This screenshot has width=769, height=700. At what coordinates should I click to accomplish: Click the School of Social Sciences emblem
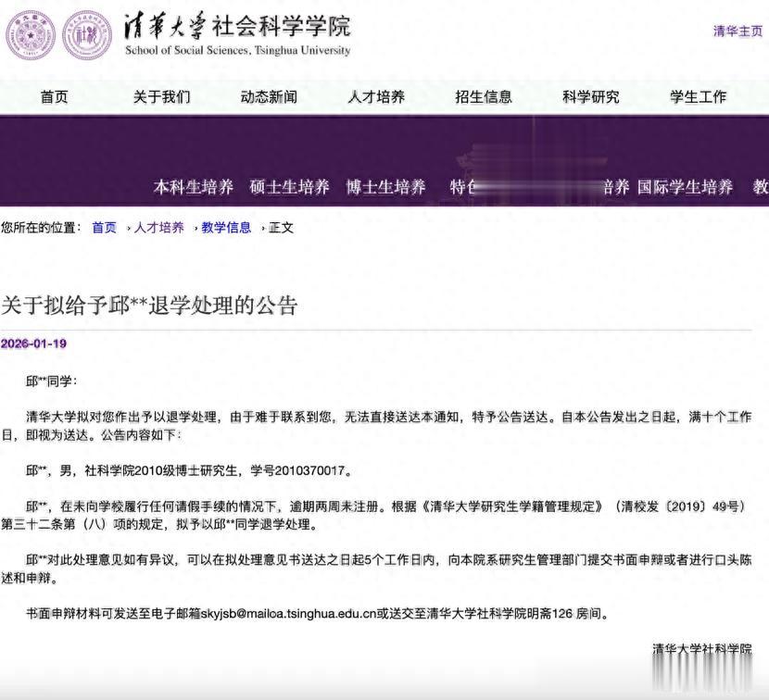click(87, 35)
